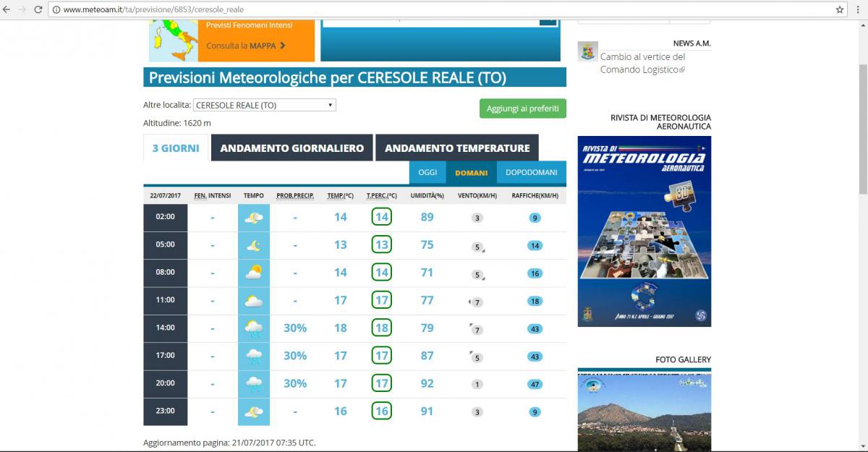This screenshot has height=452, width=868.
Task: Click the emblem icon beside news item
Action: tap(587, 52)
